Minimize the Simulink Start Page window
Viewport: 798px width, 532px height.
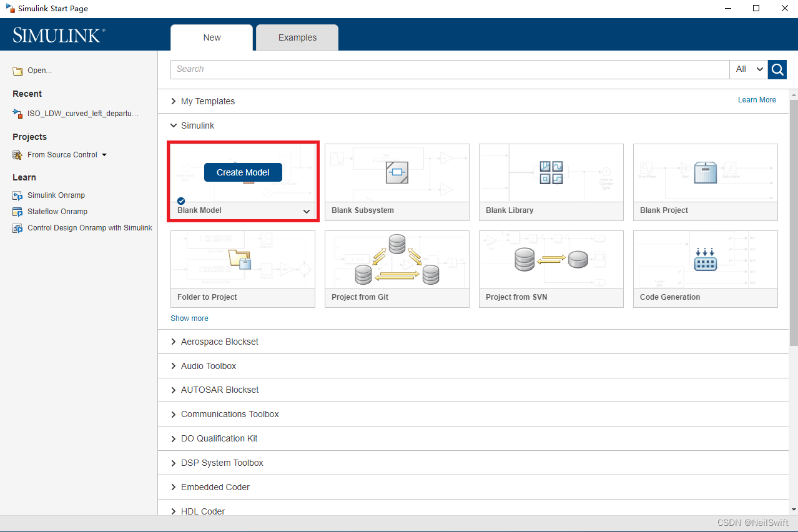tap(727, 8)
